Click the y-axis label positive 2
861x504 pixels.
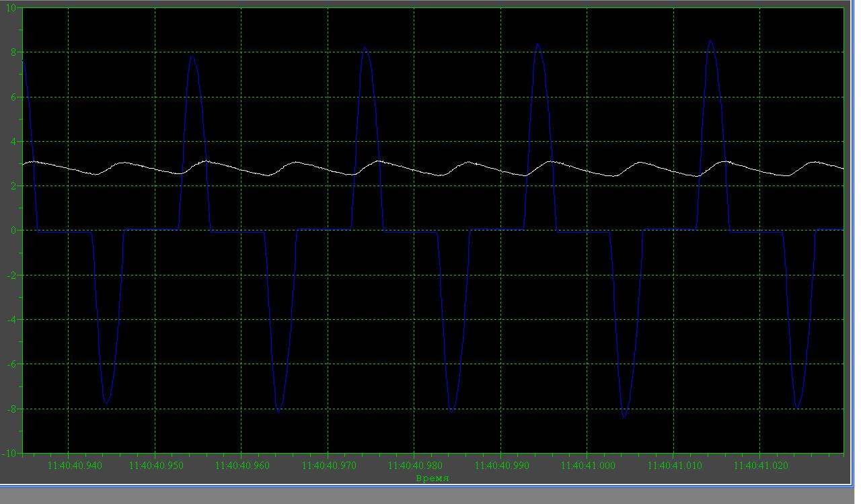[13, 186]
